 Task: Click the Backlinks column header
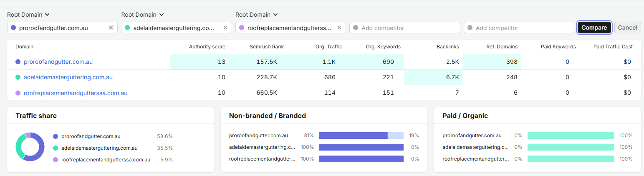coord(448,47)
